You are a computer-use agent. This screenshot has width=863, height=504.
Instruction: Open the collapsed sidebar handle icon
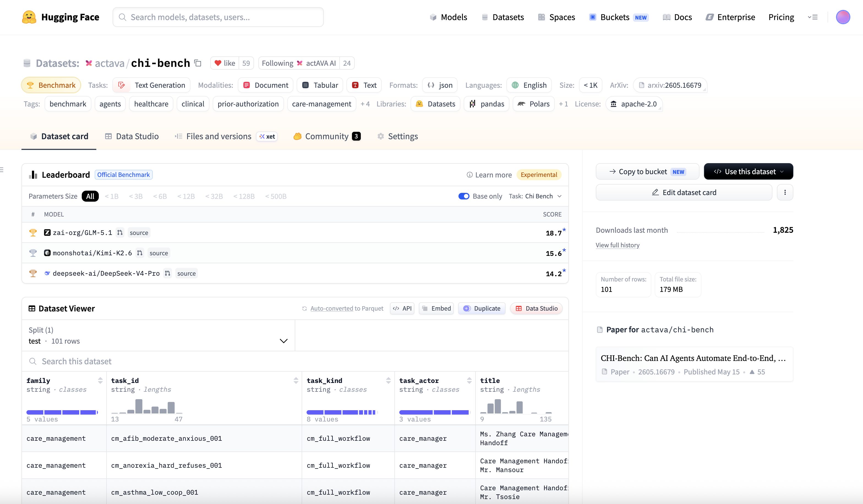2,169
